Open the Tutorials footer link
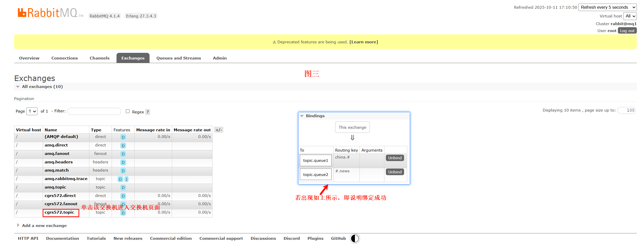This screenshot has height=248, width=644. click(x=96, y=239)
